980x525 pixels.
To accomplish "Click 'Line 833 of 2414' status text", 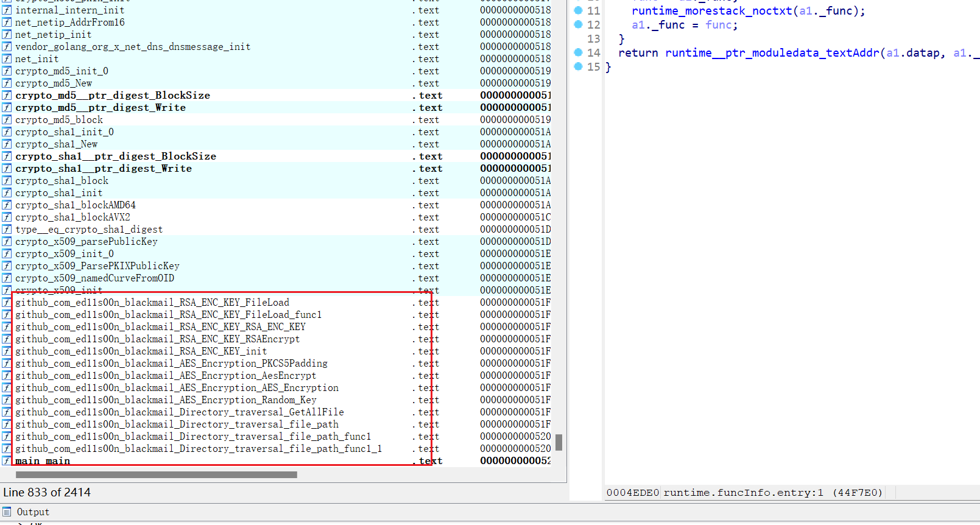I will tap(47, 492).
